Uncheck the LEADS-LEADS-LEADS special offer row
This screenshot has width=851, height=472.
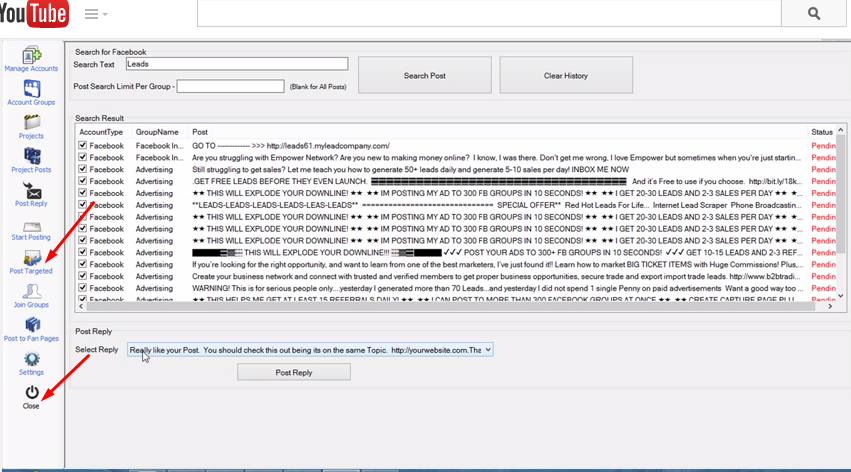coord(82,205)
